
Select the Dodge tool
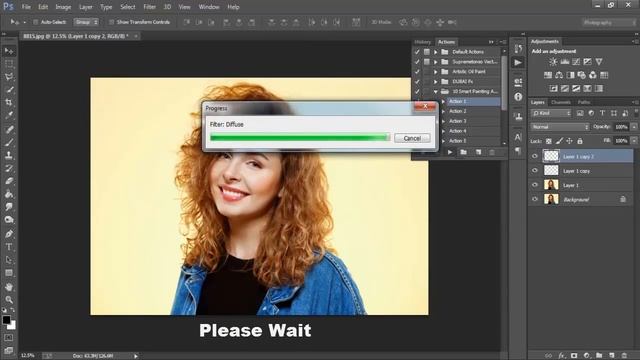(9, 220)
